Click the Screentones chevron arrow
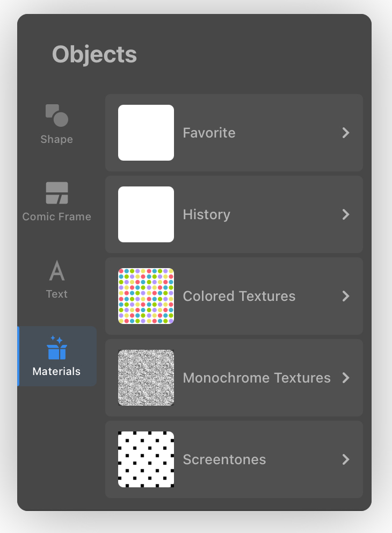392x533 pixels. pyautogui.click(x=345, y=459)
